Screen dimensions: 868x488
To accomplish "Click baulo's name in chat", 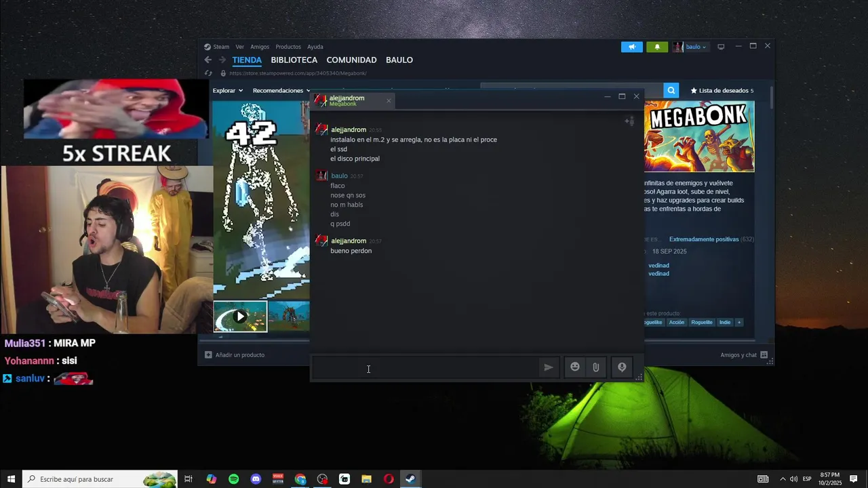I will point(339,176).
